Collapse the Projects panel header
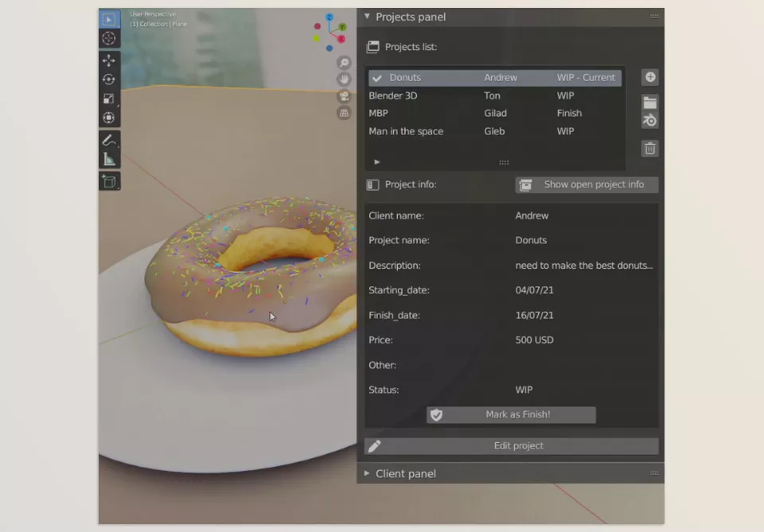 tap(367, 17)
